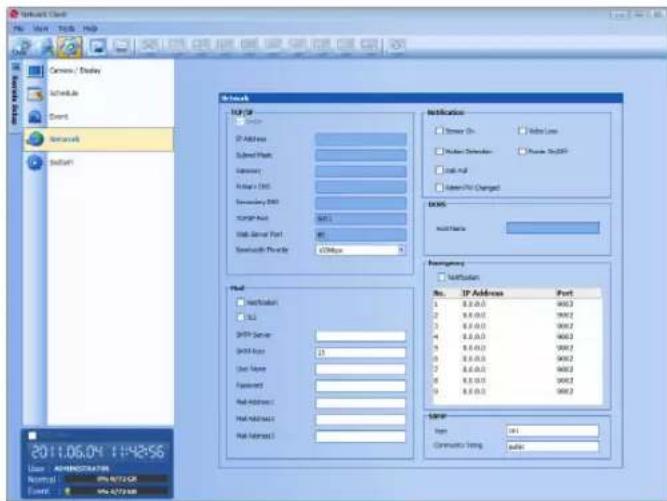Select emergency table row number 3

click(517, 326)
